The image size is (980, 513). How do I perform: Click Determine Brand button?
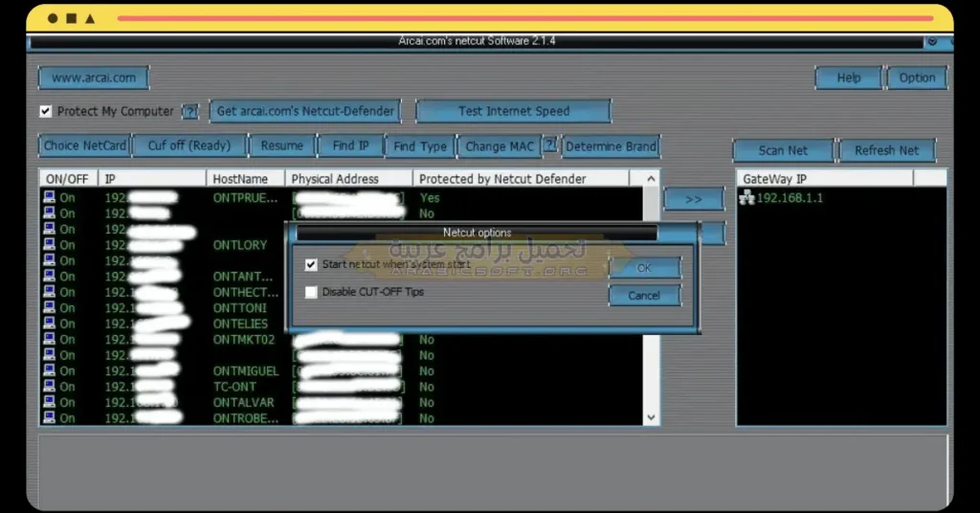[x=611, y=146]
